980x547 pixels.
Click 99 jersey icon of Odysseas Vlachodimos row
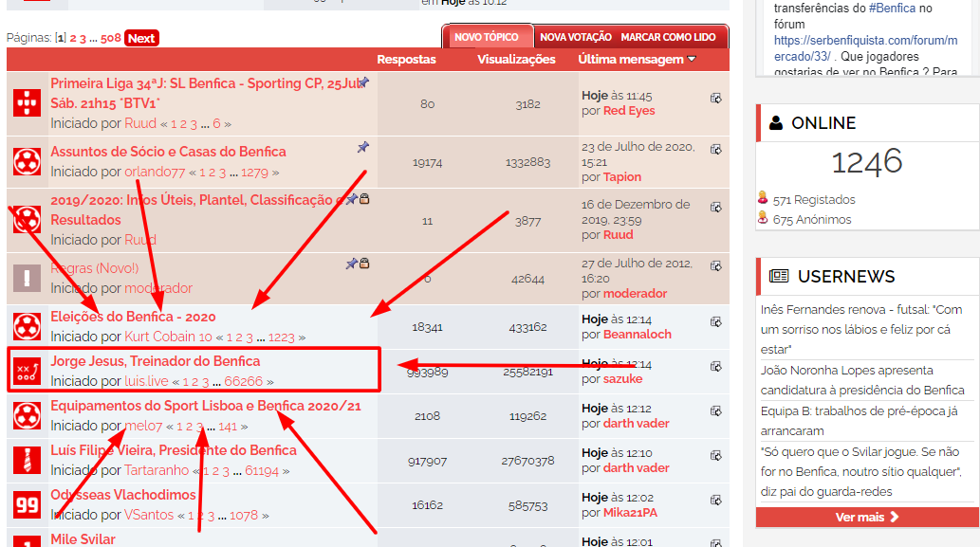27,504
